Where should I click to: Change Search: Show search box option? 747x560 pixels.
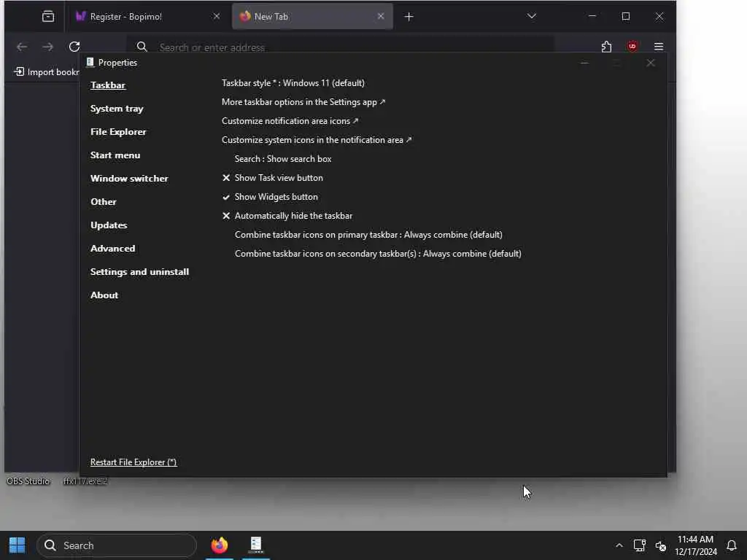(x=283, y=159)
